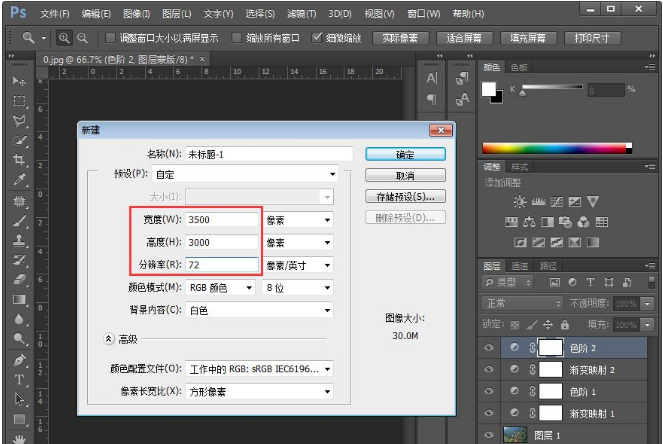Switch to the 通道 tab
Screen dimensions: 663x444
tap(520, 266)
